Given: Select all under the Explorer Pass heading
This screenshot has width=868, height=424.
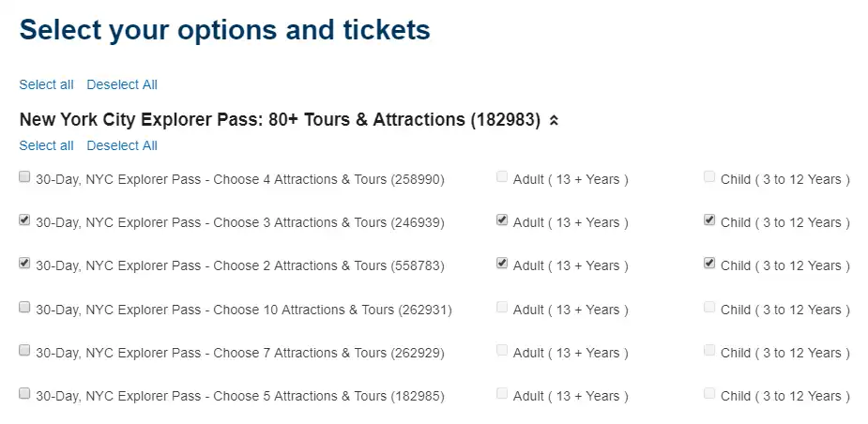Looking at the screenshot, I should 46,145.
